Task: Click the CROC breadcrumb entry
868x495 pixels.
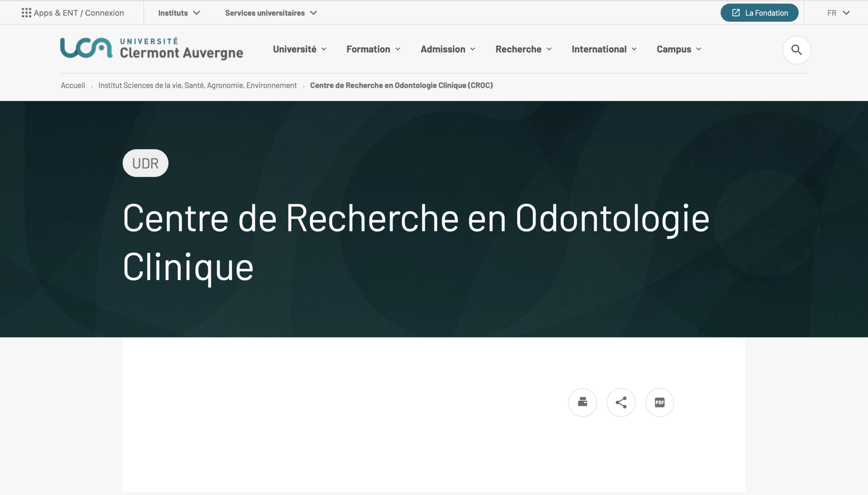Action: pyautogui.click(x=401, y=85)
